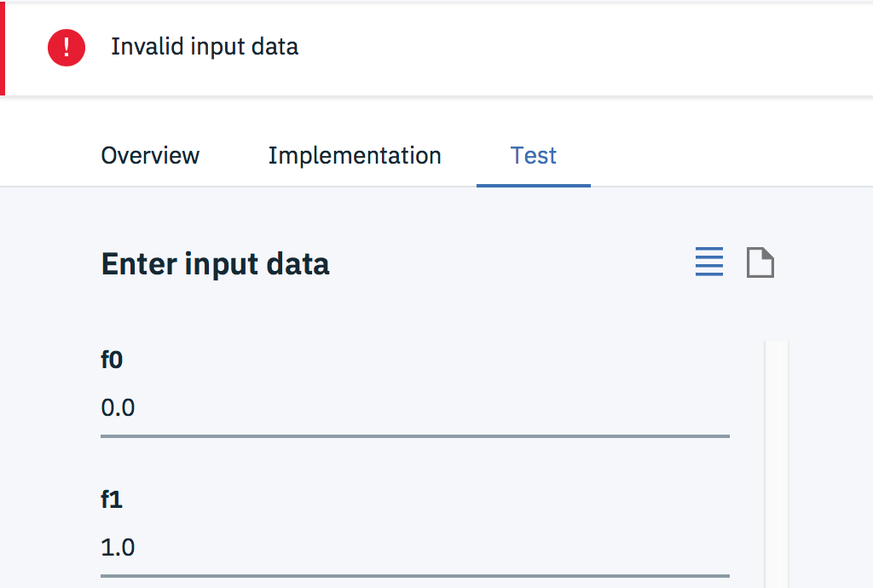873x588 pixels.
Task: Place cursor on the 1.0 value
Action: tap(118, 547)
